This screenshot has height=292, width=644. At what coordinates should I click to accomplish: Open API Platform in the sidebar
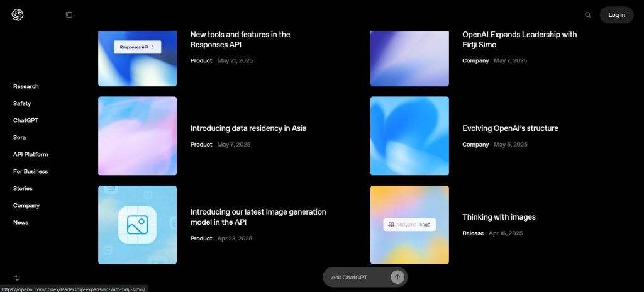30,155
